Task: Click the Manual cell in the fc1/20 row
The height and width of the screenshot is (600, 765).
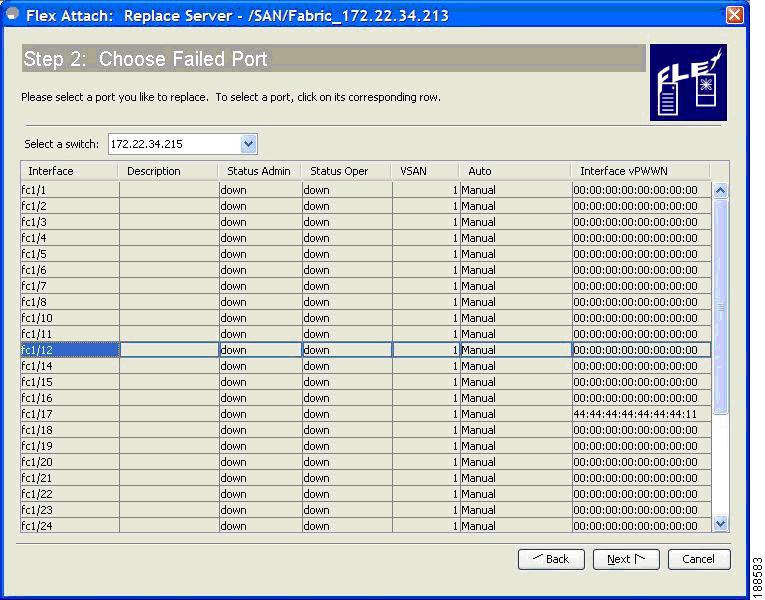Action: pyautogui.click(x=516, y=462)
